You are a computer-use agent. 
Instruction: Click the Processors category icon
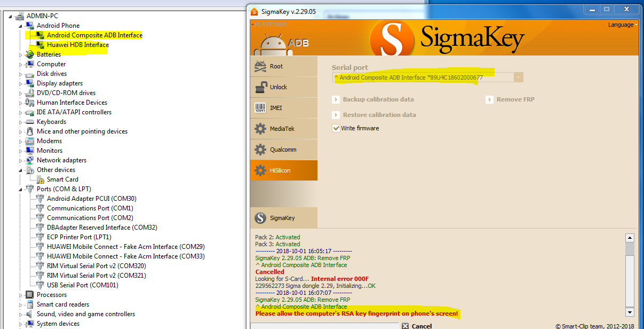click(30, 295)
